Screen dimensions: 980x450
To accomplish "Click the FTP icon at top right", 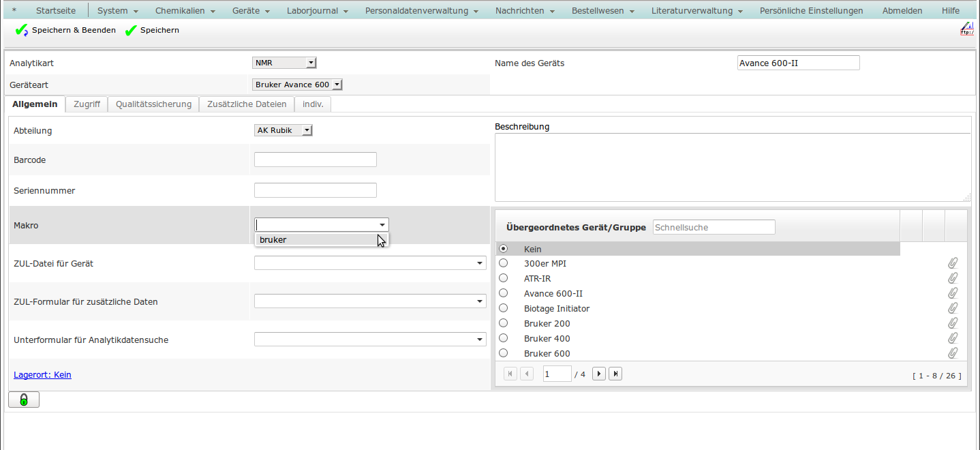I will click(x=966, y=29).
